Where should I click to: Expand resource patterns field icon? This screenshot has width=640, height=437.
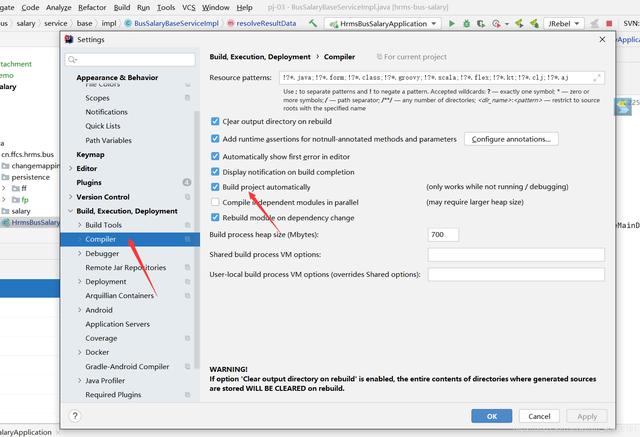tap(596, 78)
